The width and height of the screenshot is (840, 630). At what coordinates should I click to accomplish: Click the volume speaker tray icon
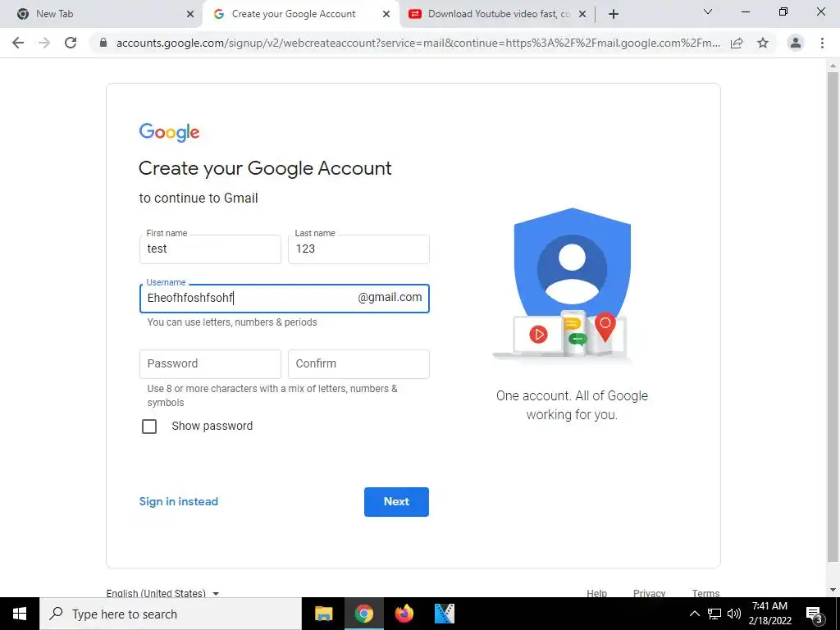point(734,614)
